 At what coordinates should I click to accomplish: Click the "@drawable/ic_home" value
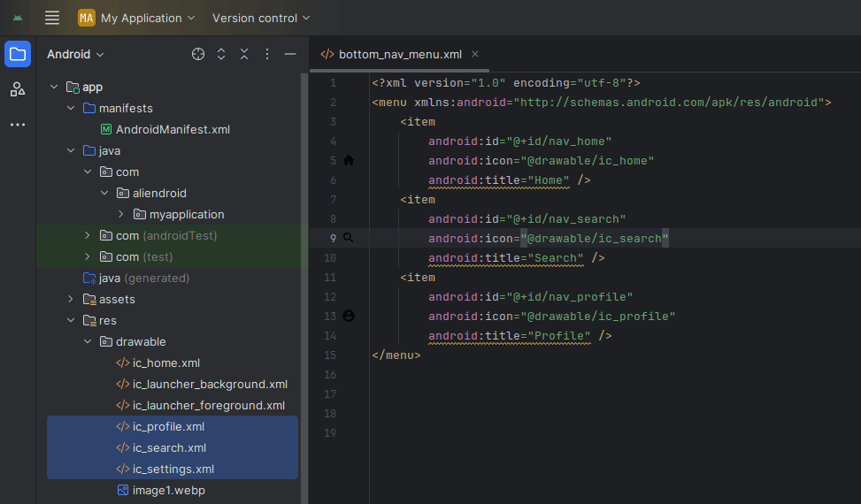pyautogui.click(x=588, y=161)
